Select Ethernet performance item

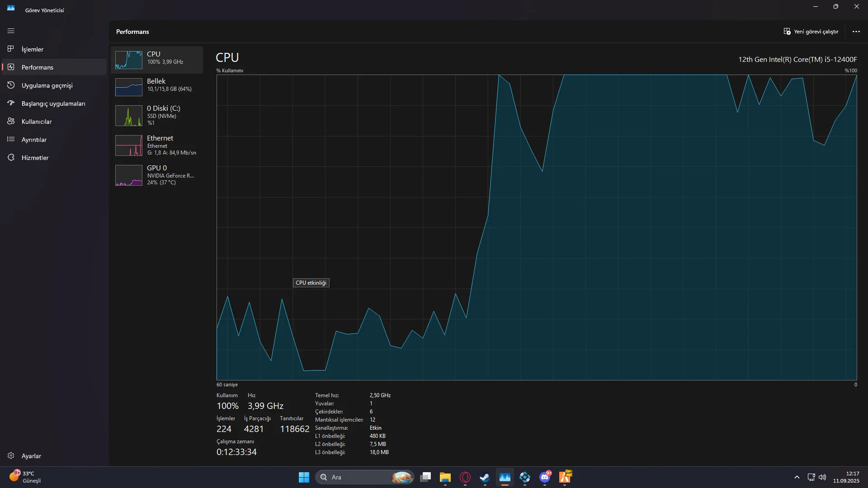[156, 145]
